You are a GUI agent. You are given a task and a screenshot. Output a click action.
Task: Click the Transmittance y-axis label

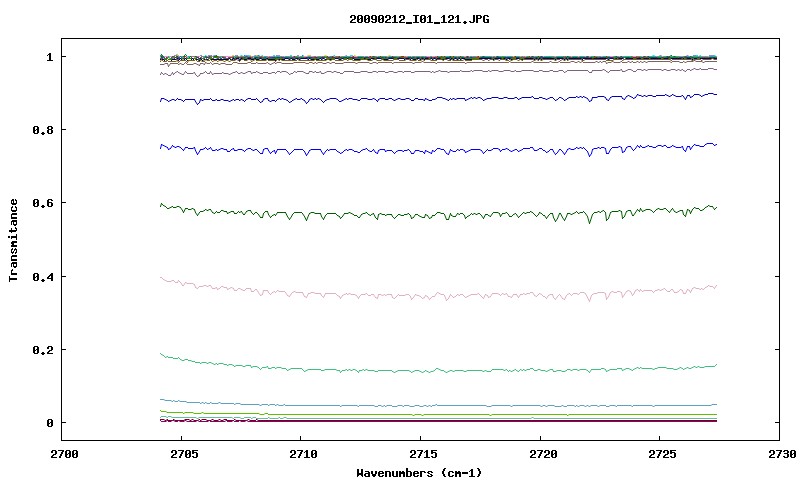(14, 240)
